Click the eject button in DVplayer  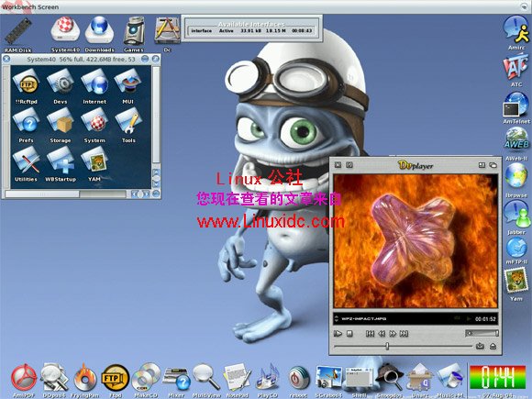coord(493,346)
